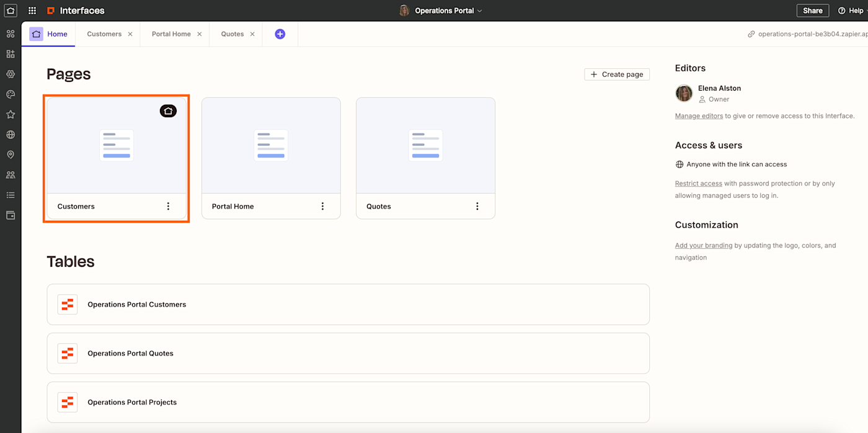Open three-dot menu on Customers page card
868x433 pixels.
(x=168, y=206)
